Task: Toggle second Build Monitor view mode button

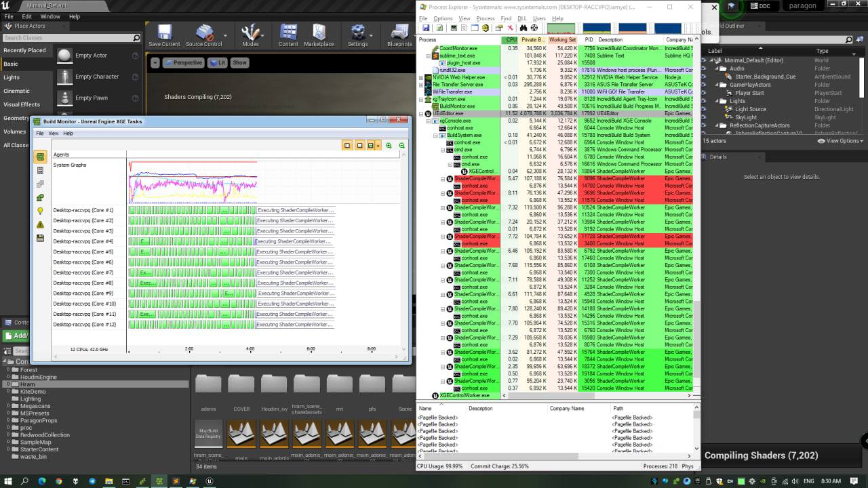Action: pos(360,145)
